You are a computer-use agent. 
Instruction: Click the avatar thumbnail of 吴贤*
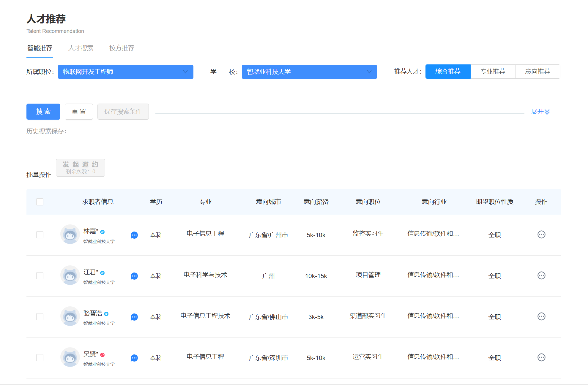click(70, 357)
